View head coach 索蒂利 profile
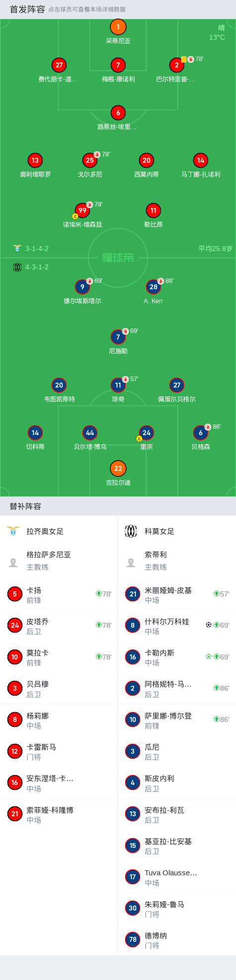 pyautogui.click(x=177, y=561)
